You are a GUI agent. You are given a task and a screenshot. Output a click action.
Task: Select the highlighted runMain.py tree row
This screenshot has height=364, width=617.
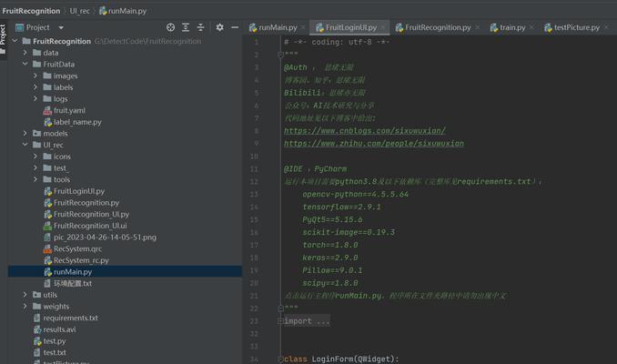pos(126,271)
